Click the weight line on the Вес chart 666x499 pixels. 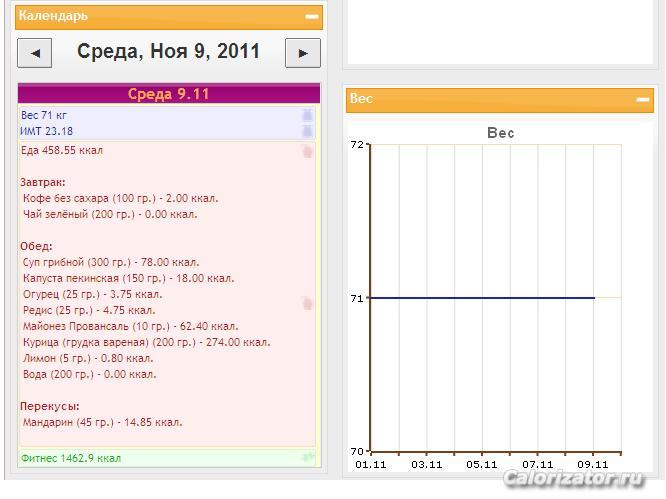(x=480, y=297)
